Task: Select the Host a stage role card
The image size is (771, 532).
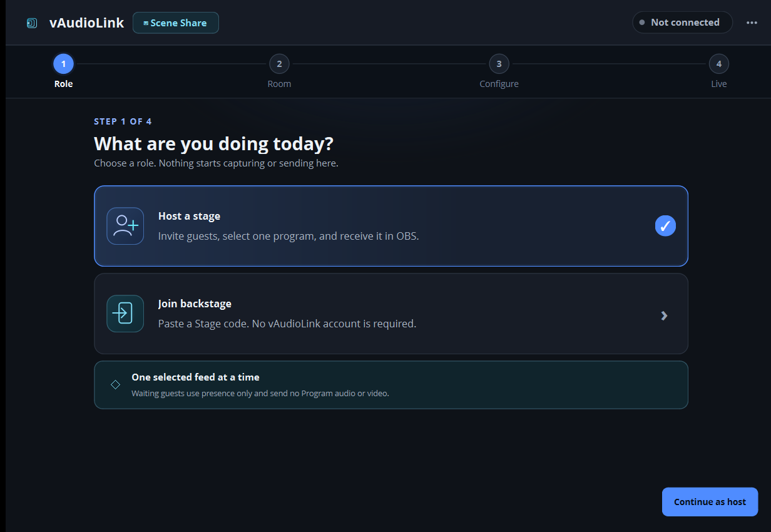Action: coord(391,226)
